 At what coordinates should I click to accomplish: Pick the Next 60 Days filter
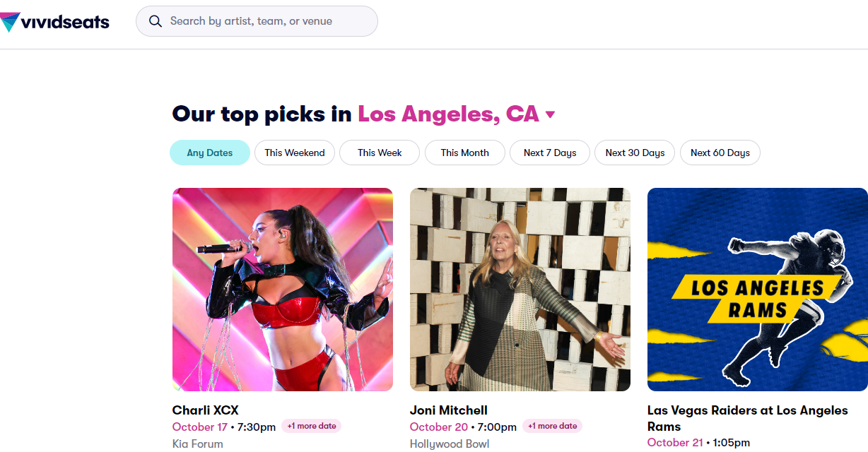point(720,153)
